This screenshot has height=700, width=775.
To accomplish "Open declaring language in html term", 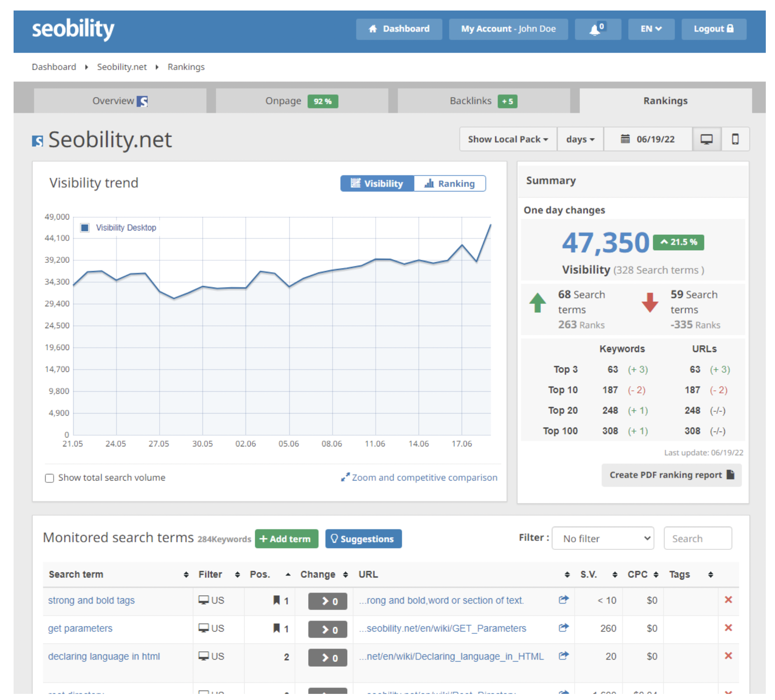I will 104,656.
